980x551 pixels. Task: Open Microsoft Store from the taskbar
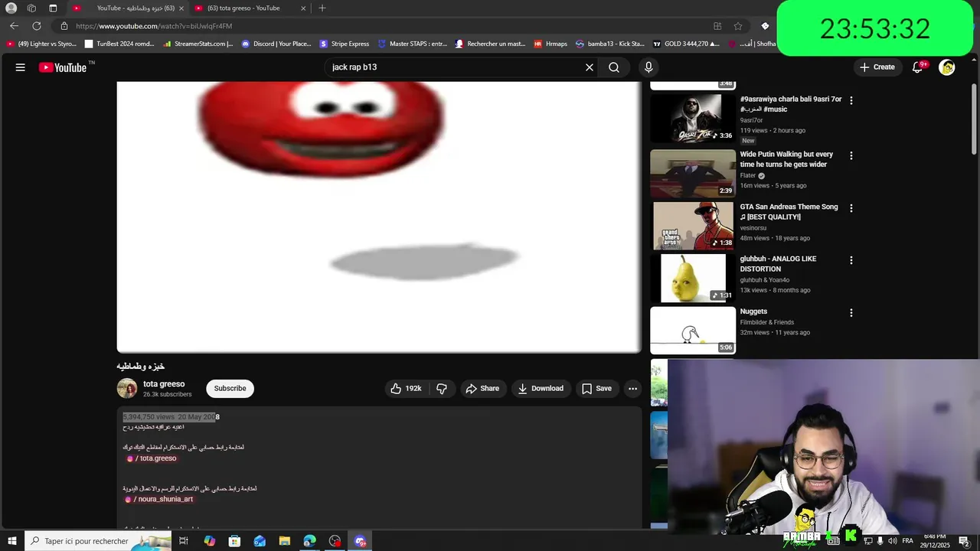pyautogui.click(x=234, y=541)
